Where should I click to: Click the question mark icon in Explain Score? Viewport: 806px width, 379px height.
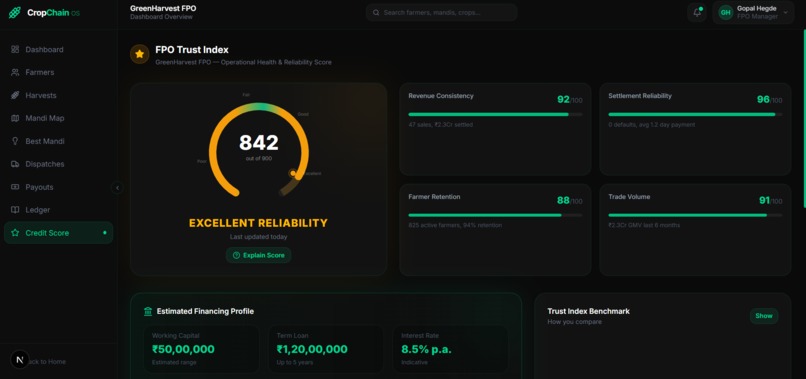[236, 255]
